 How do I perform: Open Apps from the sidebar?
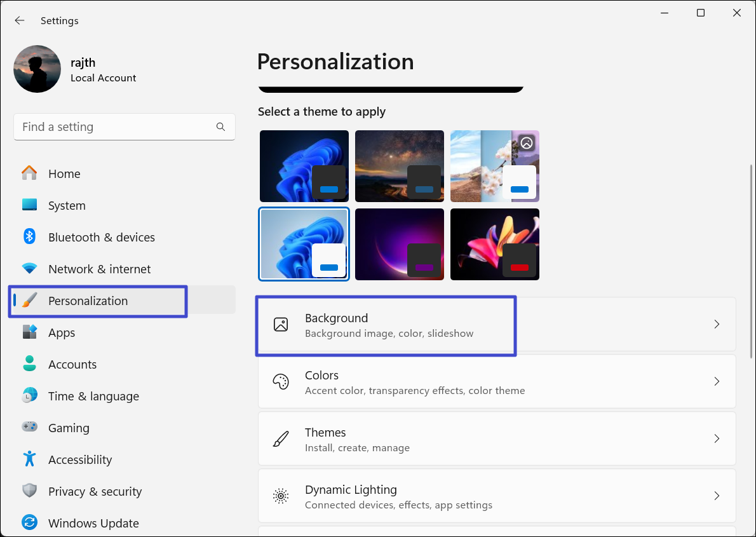coord(62,332)
